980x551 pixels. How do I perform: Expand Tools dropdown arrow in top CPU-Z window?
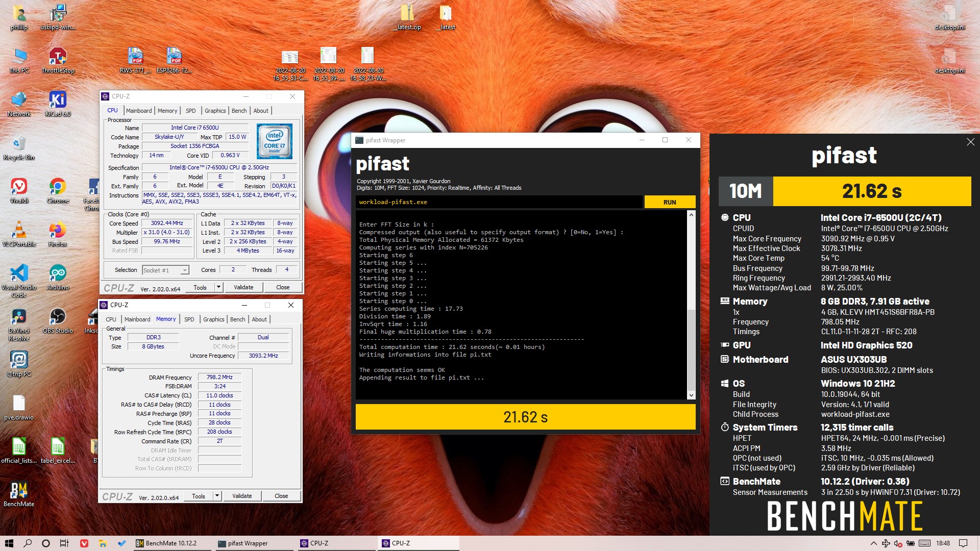pos(218,287)
